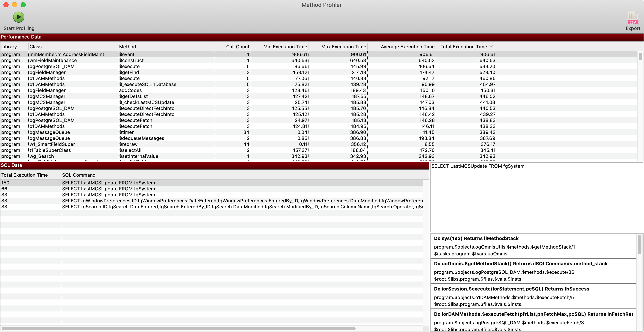The height and width of the screenshot is (332, 644).
Task: Click the Performance Data vertical scrollbar
Action: point(640,56)
